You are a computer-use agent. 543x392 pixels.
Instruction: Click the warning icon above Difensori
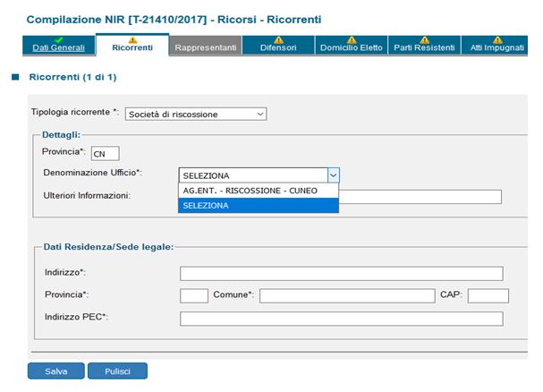(277, 39)
